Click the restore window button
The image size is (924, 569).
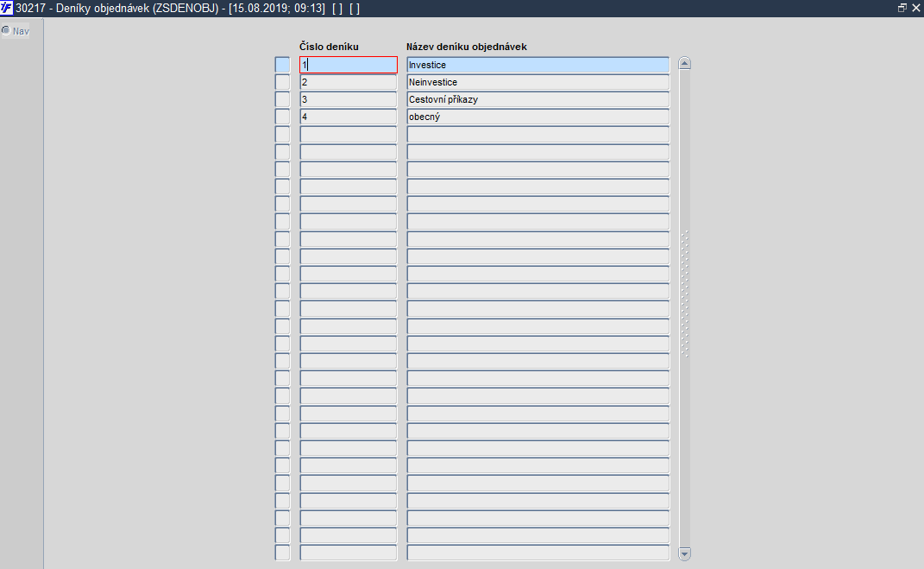pos(902,8)
